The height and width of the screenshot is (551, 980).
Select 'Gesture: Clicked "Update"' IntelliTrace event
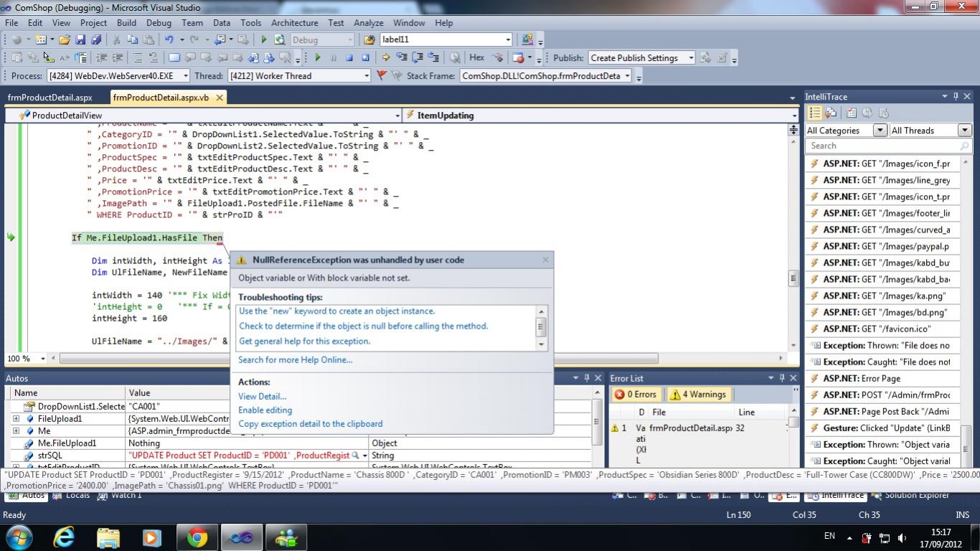[882, 428]
